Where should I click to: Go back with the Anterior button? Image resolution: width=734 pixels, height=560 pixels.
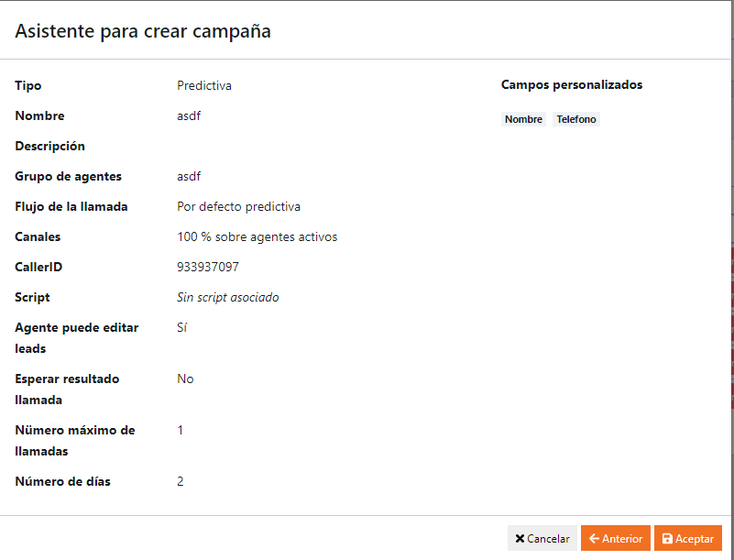616,539
